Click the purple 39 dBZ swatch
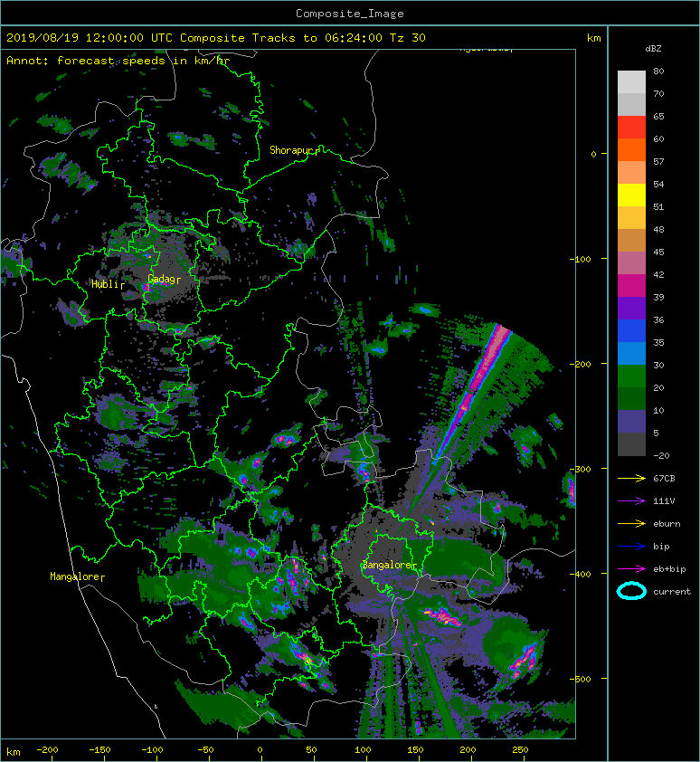Viewport: 700px width, 762px height. click(631, 308)
